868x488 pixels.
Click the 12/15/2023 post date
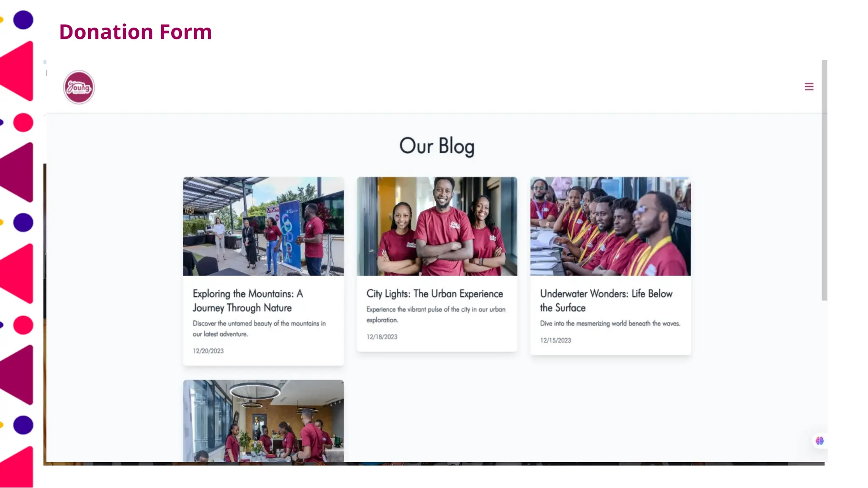coord(555,340)
